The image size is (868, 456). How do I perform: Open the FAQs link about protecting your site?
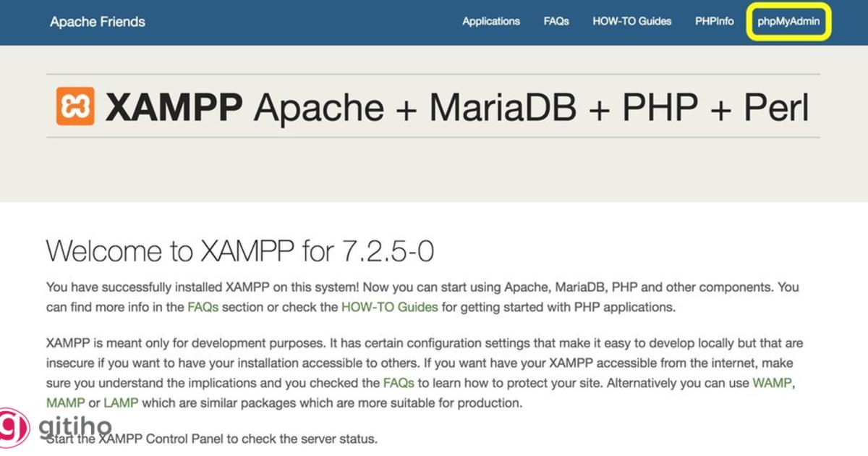pos(399,382)
